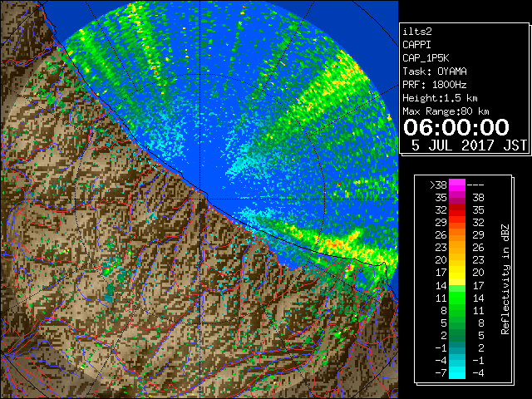The height and width of the screenshot is (399, 532).
Task: Pick the teal -1 to 2 dBZ swatch
Action: pyautogui.click(x=457, y=347)
